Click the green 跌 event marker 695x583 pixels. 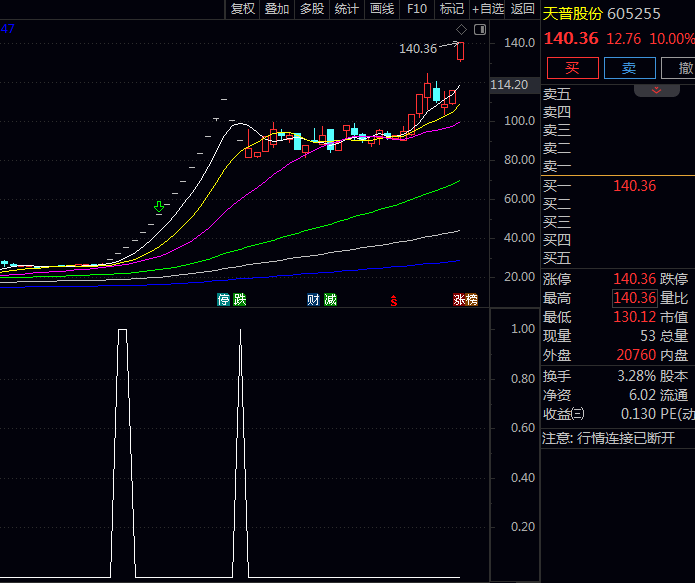240,299
